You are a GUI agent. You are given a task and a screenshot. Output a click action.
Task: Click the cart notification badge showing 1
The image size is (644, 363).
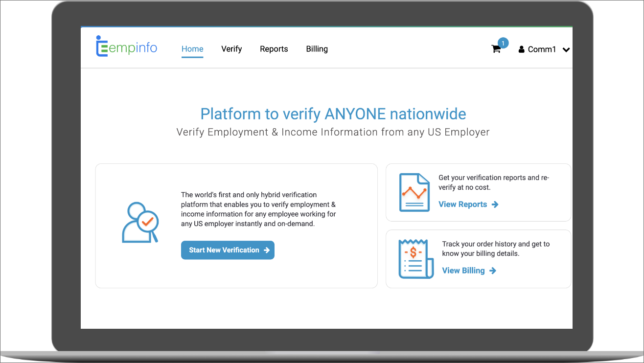pos(503,43)
